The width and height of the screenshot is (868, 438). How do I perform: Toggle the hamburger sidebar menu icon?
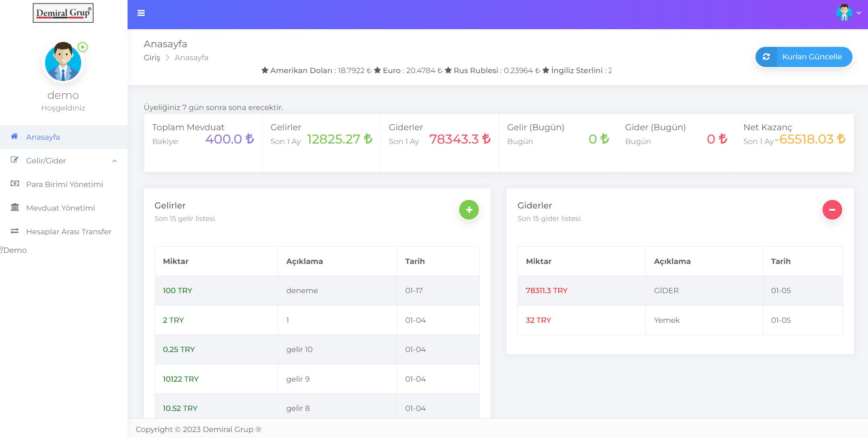pos(141,13)
